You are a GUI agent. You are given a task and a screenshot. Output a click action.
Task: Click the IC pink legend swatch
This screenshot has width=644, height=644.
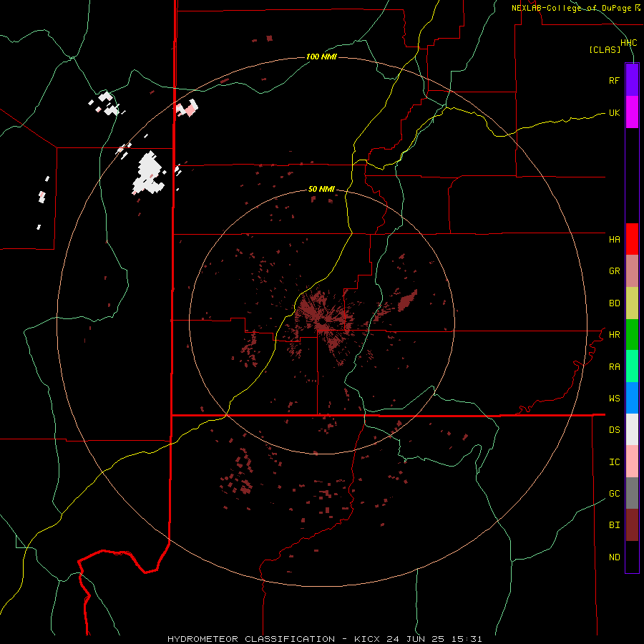(x=632, y=462)
